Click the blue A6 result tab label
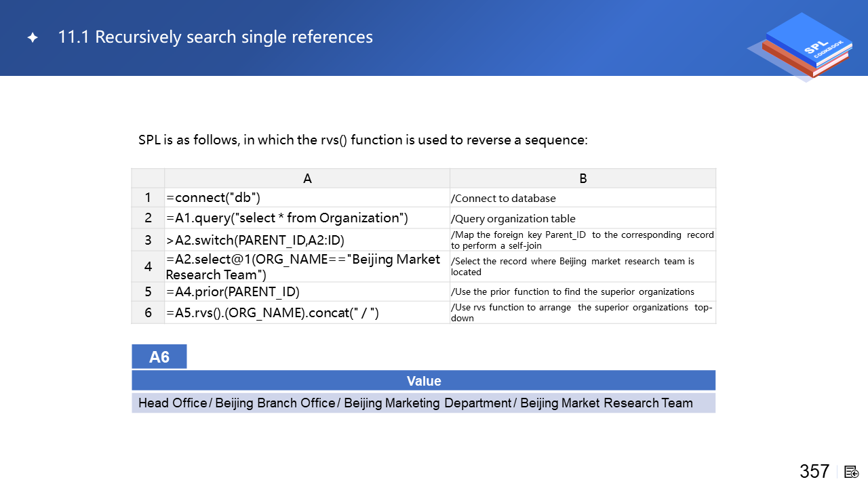The image size is (868, 488). (x=159, y=357)
